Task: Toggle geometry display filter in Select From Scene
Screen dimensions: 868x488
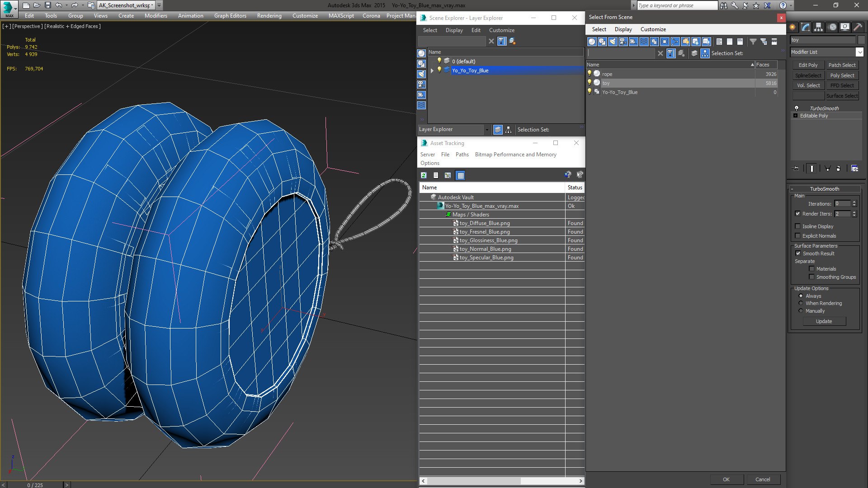Action: [592, 42]
